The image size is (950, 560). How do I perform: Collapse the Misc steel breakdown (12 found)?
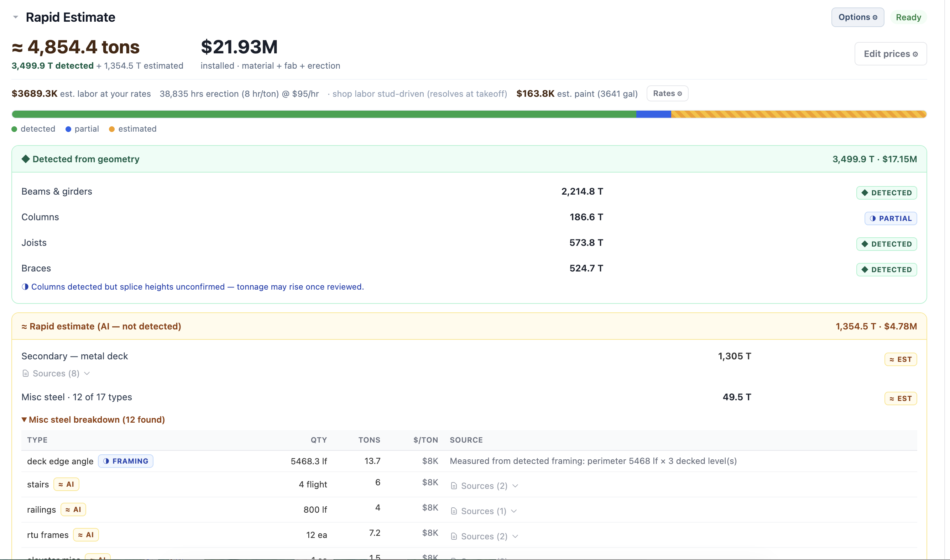tap(93, 419)
